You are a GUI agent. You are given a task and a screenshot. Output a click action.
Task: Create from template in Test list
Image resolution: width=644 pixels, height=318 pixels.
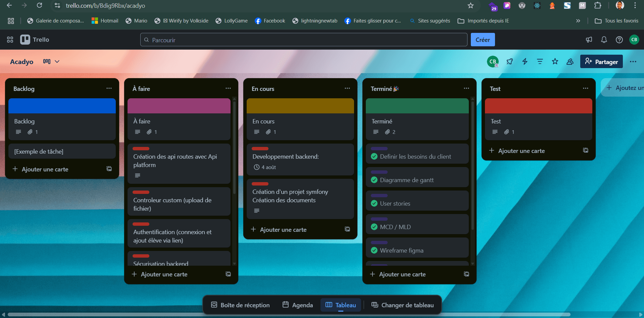[x=586, y=150]
